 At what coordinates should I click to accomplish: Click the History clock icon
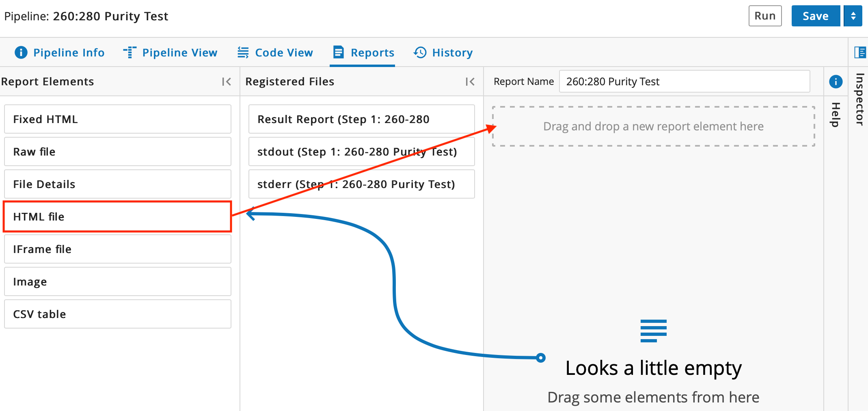(420, 52)
